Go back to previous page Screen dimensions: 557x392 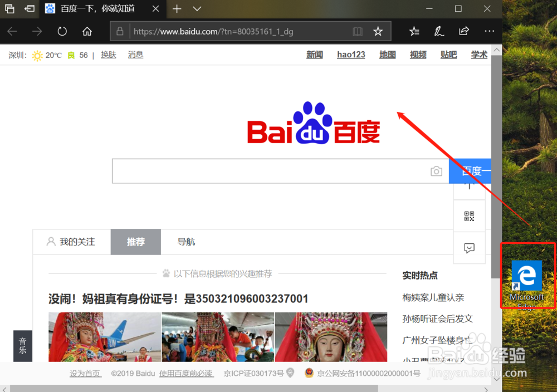coord(12,32)
